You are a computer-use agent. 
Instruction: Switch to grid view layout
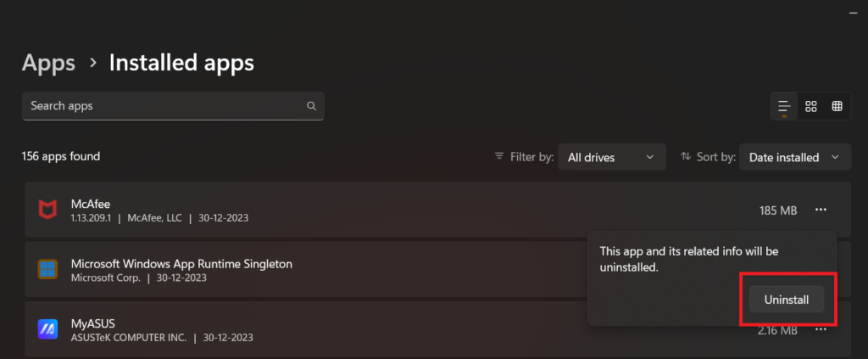point(811,106)
